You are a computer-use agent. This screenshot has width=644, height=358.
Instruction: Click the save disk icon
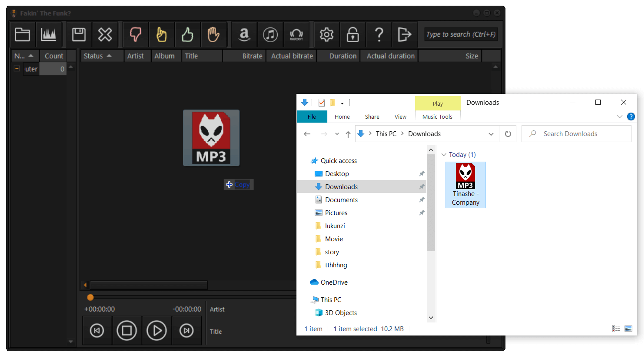pos(79,34)
